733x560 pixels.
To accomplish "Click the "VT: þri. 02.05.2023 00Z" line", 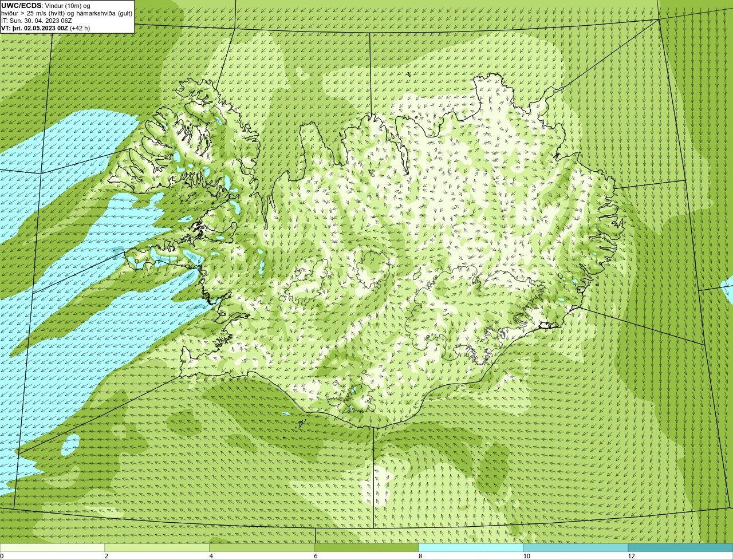I will [x=45, y=28].
